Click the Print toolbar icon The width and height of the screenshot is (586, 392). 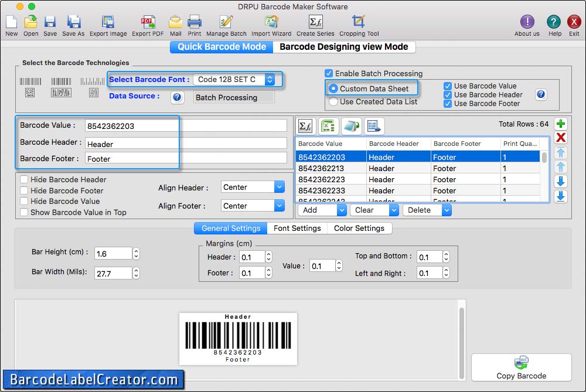click(x=195, y=25)
